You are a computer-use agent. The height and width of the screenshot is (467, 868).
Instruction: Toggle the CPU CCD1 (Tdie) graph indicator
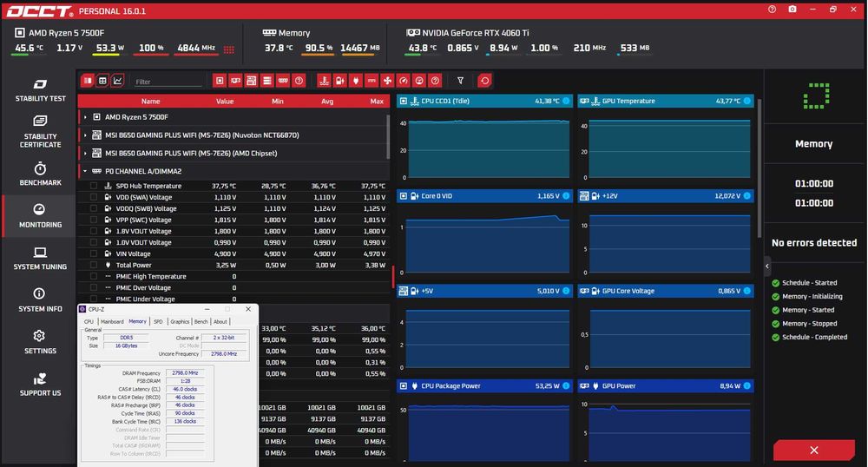[566, 101]
